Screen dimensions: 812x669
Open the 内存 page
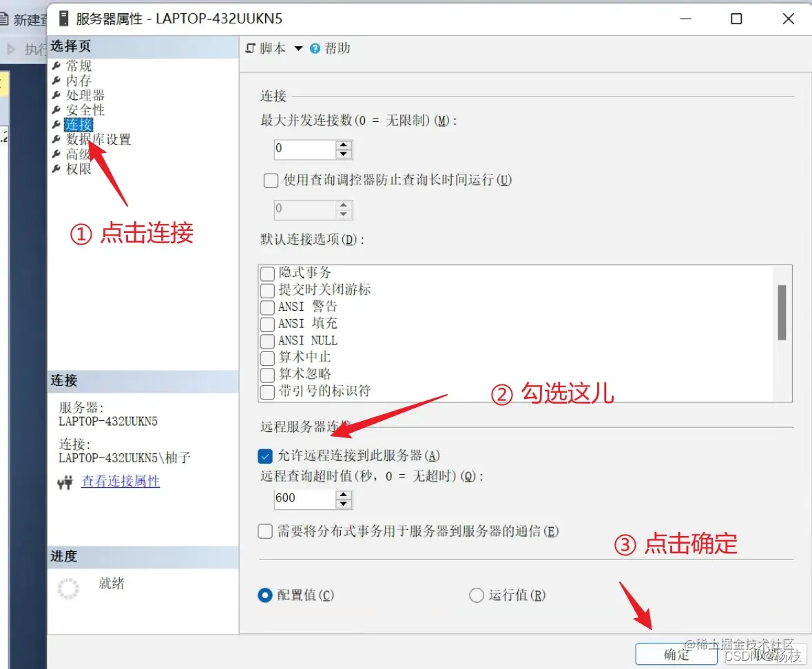tap(79, 81)
